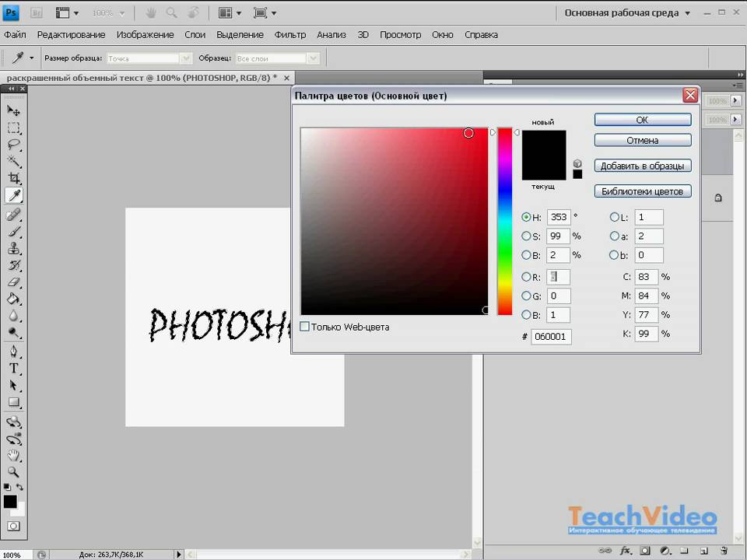Select the Magic Wand tool
Viewport: 747px width, 560px height.
click(x=13, y=162)
